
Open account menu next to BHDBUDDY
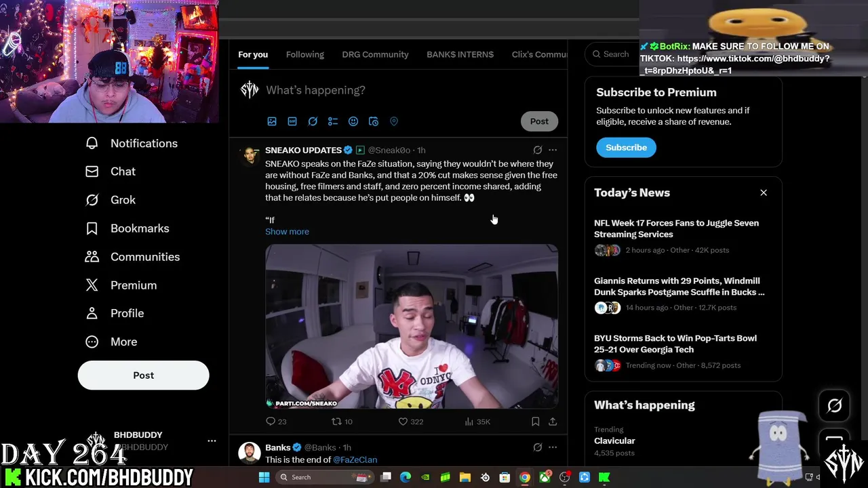(212, 441)
